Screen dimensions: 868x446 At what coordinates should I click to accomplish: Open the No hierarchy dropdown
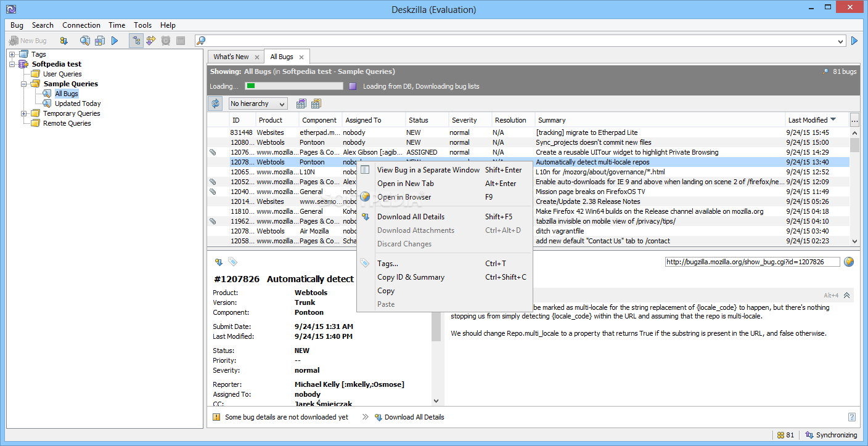click(258, 103)
